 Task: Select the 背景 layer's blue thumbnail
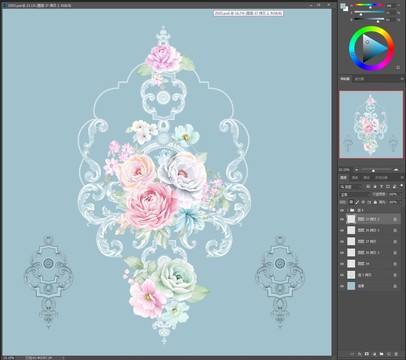tap(351, 286)
